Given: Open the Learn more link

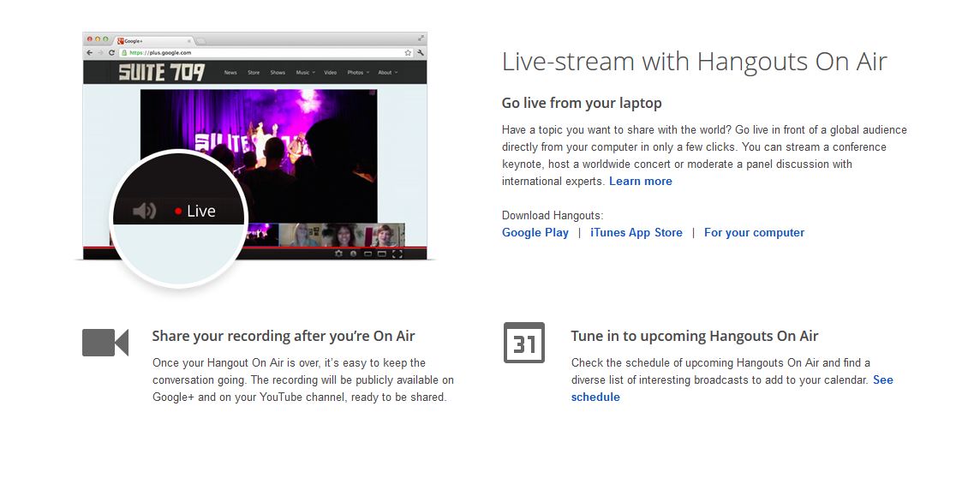Looking at the screenshot, I should 641,181.
